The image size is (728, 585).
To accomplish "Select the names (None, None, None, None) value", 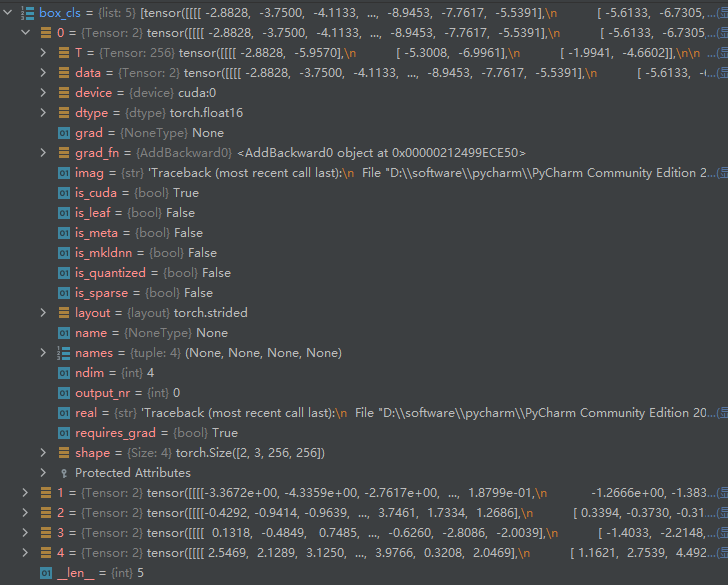I will point(263,353).
